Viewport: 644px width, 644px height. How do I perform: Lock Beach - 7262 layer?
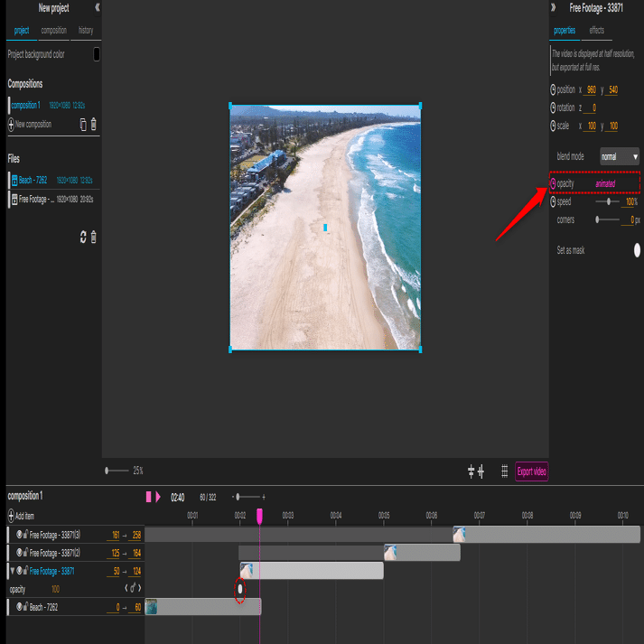coord(25,607)
